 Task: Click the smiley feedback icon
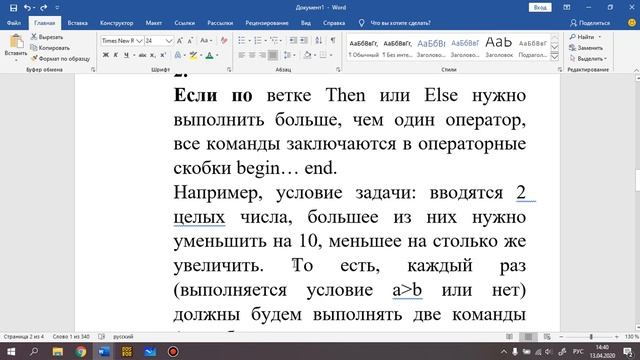pos(632,23)
